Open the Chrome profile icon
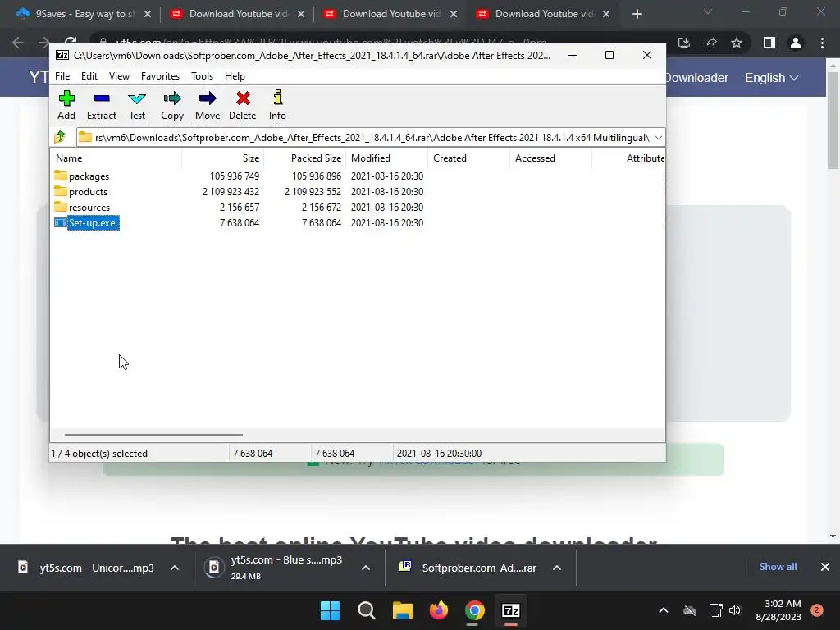Screen dimensions: 840x630 tap(796, 43)
